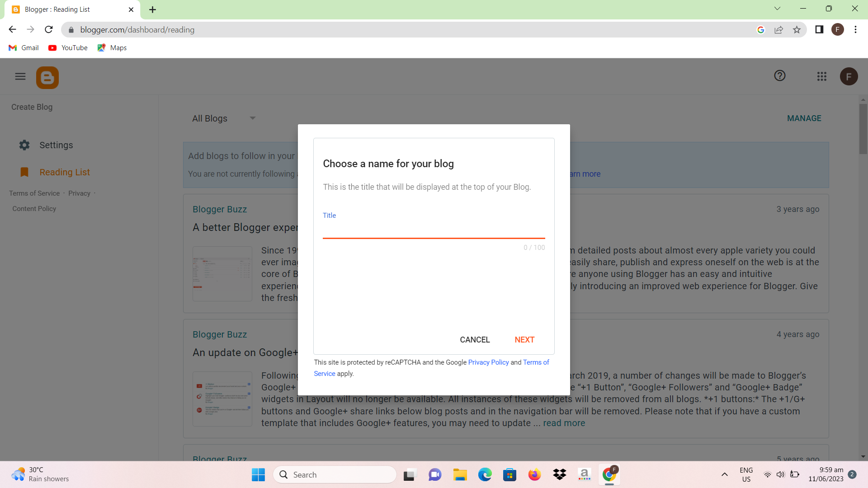Click the Reading List bookmark icon
868x488 pixels.
[x=24, y=172]
